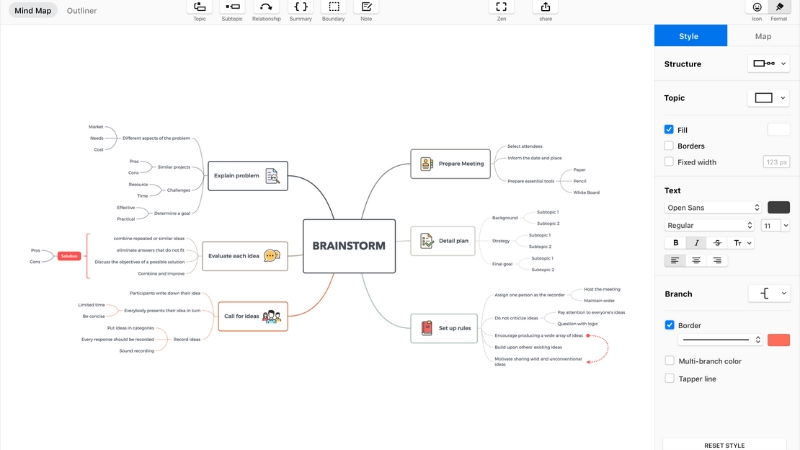This screenshot has height=450, width=800.
Task: Click the Topic toolbar icon
Action: 200,8
